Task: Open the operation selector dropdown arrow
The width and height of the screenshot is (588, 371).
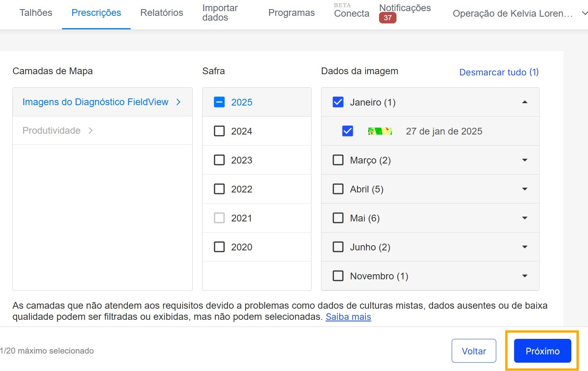Action: pyautogui.click(x=584, y=13)
